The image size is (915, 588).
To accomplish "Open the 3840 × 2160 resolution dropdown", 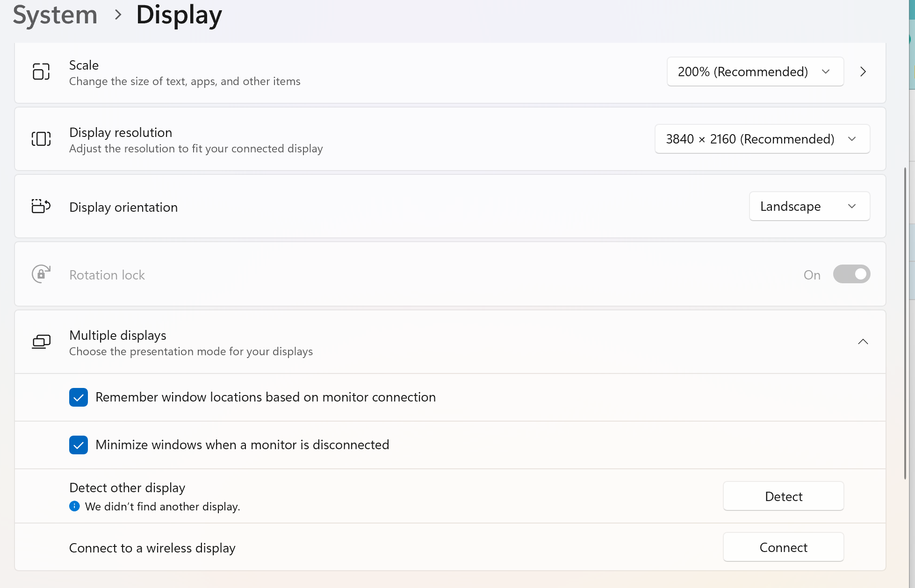I will tap(762, 139).
